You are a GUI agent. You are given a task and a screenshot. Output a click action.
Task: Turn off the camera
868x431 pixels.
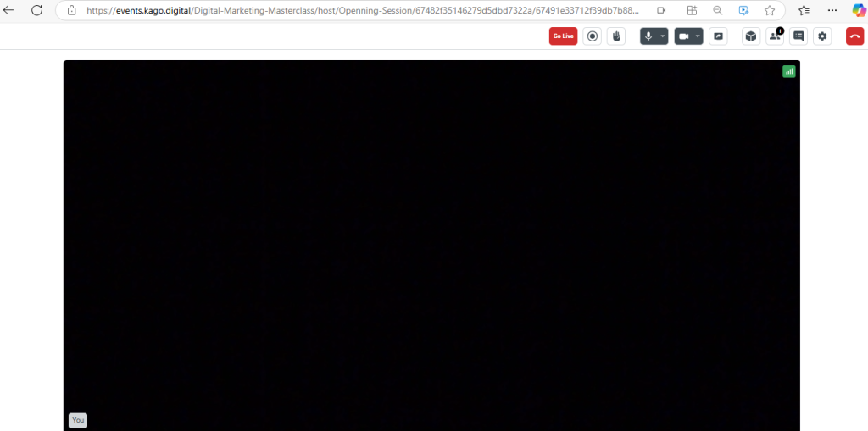[683, 36]
